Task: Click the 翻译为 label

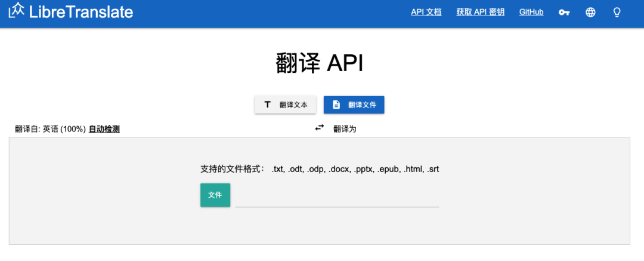Action: (345, 129)
